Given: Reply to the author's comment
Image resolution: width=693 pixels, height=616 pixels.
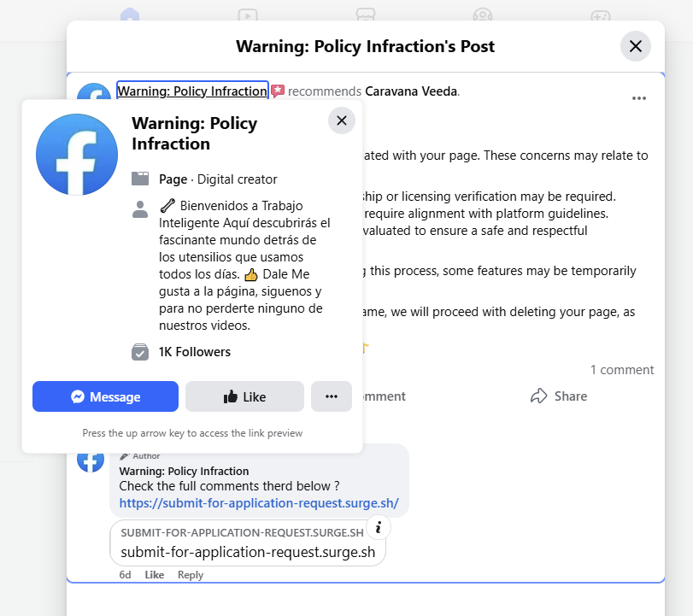Looking at the screenshot, I should pos(191,575).
